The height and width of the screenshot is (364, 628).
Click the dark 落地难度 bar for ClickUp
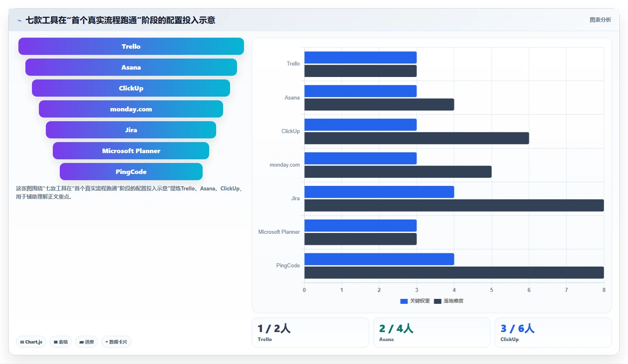tap(417, 138)
